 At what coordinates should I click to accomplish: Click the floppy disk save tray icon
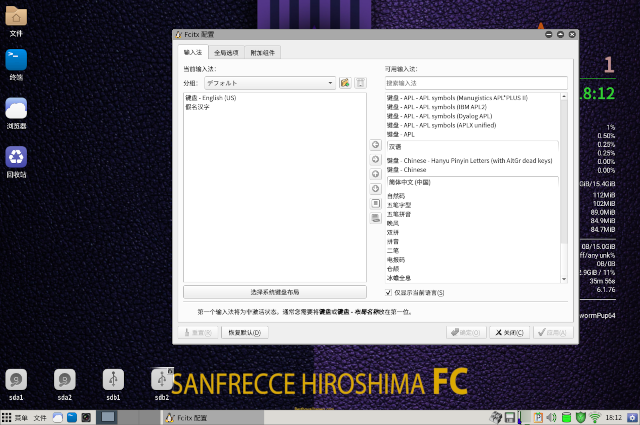(509, 417)
